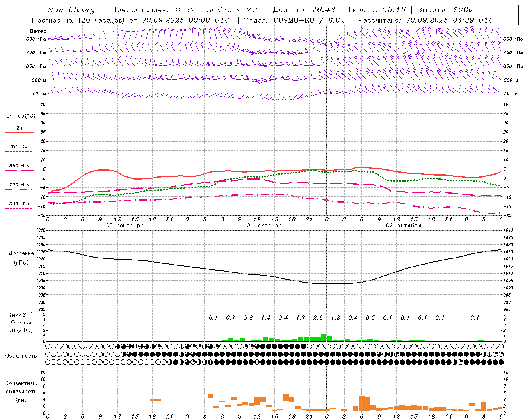The image size is (525, 420).
Task: Select the text 'Предоставлено ФГБУ "ЗапСиб УГМС"'
Action: coord(186,10)
